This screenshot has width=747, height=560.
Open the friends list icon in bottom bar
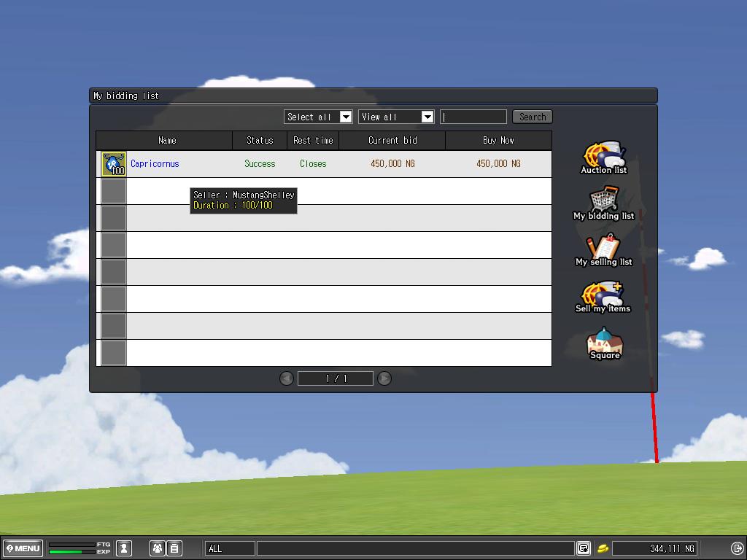(x=157, y=548)
